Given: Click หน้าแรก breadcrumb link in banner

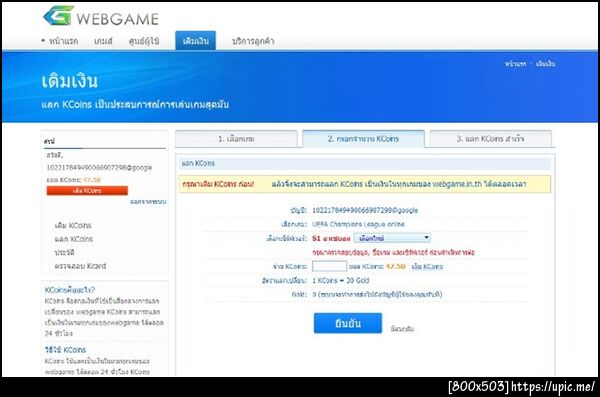Looking at the screenshot, I should pos(515,64).
